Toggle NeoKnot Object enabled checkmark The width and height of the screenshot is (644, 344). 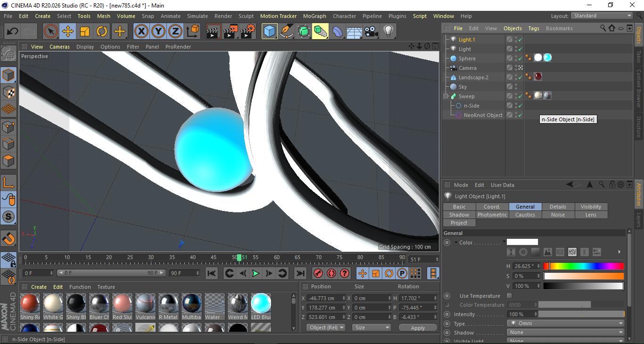(520, 115)
